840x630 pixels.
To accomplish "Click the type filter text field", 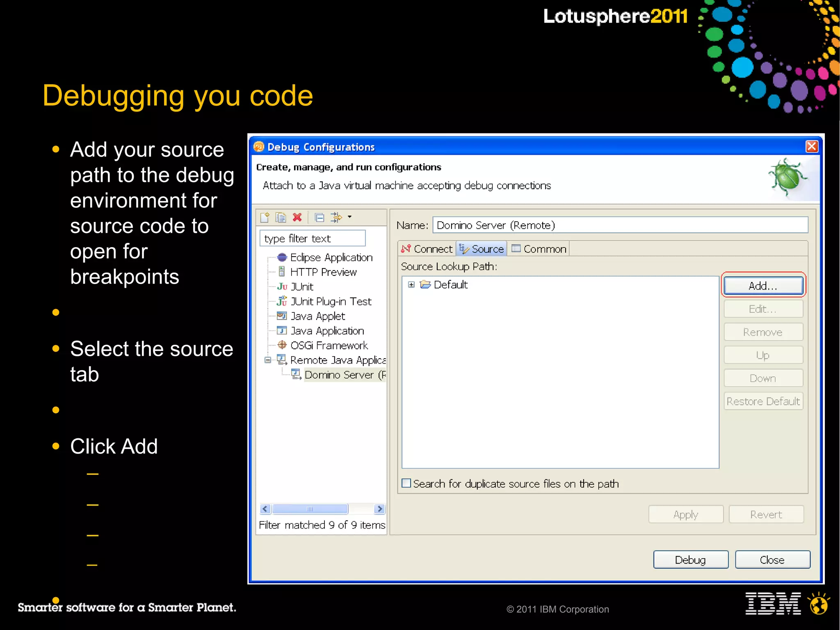I will click(313, 238).
